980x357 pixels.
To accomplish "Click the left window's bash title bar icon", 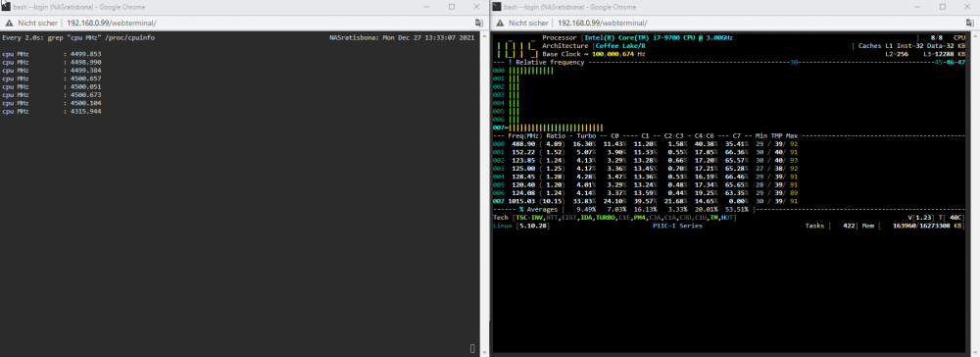I will point(6,6).
